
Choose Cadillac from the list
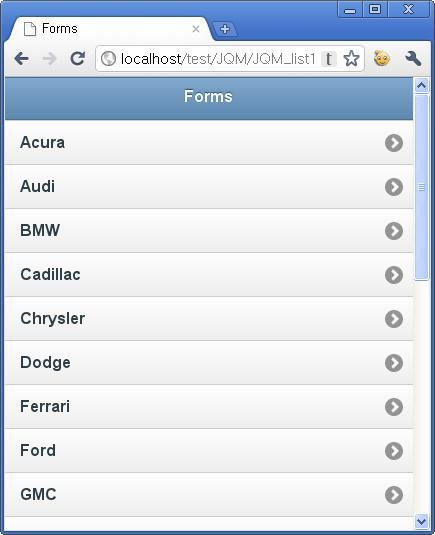(x=209, y=275)
